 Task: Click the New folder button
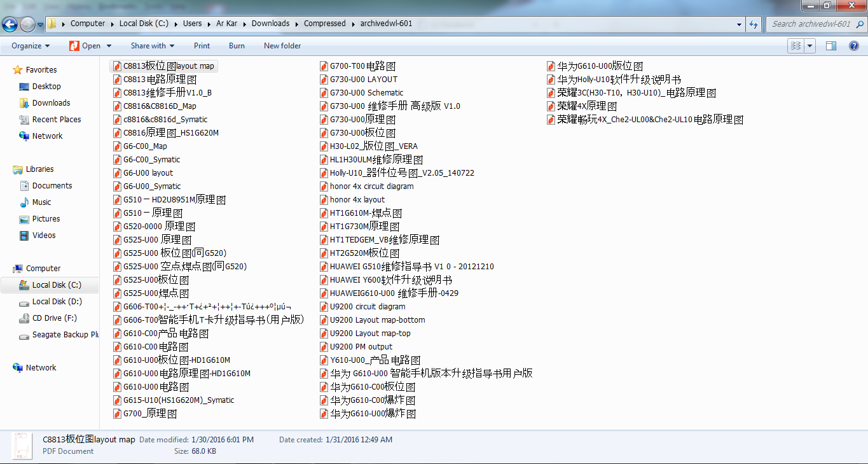point(282,45)
